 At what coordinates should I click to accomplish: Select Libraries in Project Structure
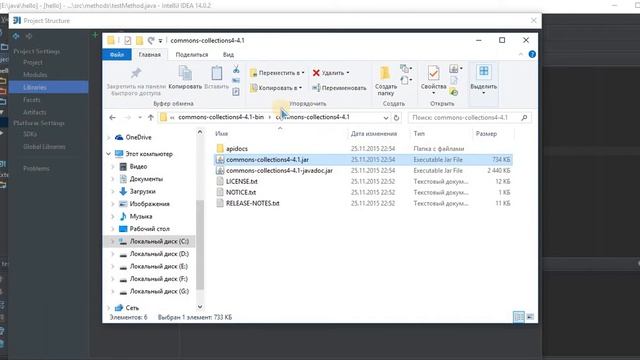(48, 87)
